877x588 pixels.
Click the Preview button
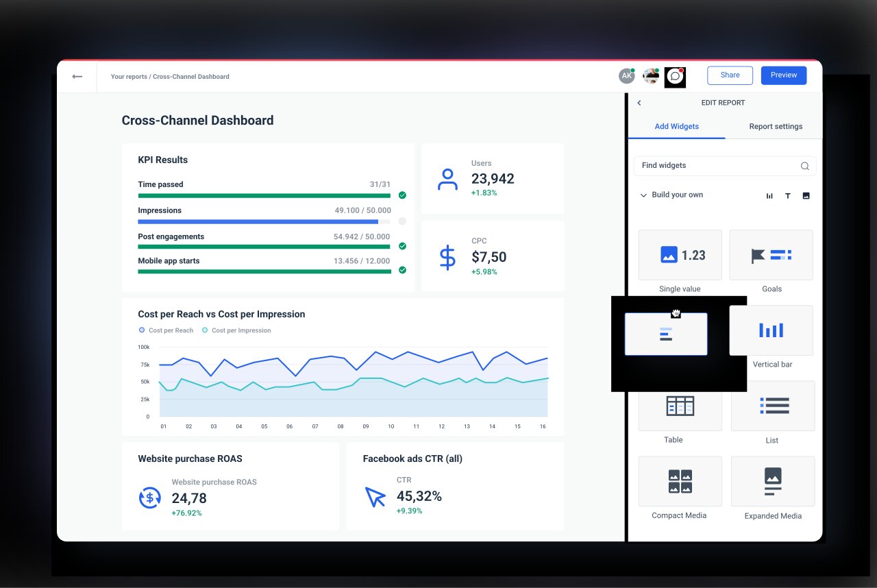783,75
